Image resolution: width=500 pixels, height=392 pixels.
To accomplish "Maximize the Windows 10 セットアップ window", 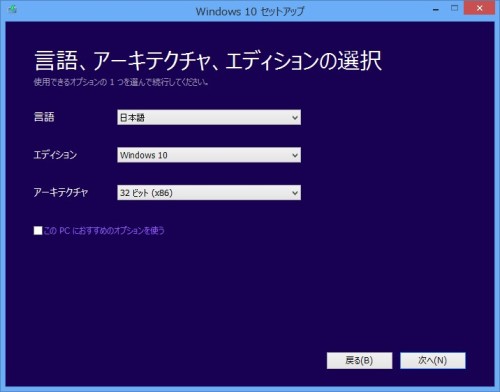I will pos(454,8).
